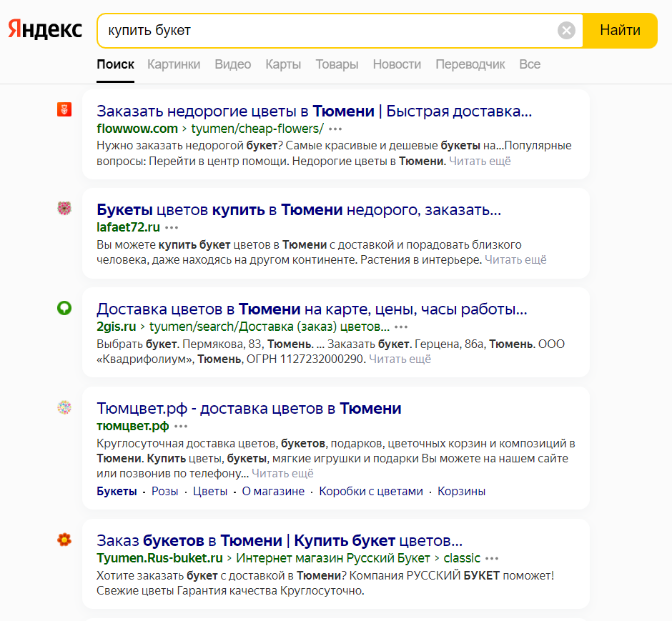
Task: Expand "Читать ещё" in the 2gis.ru snippet
Action: coord(400,359)
